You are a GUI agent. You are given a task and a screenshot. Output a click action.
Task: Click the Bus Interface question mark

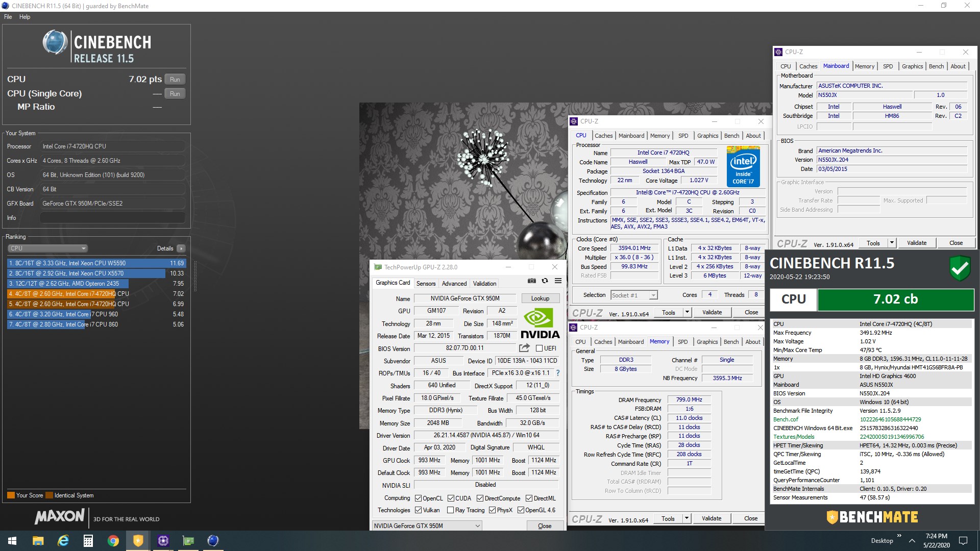click(x=558, y=373)
